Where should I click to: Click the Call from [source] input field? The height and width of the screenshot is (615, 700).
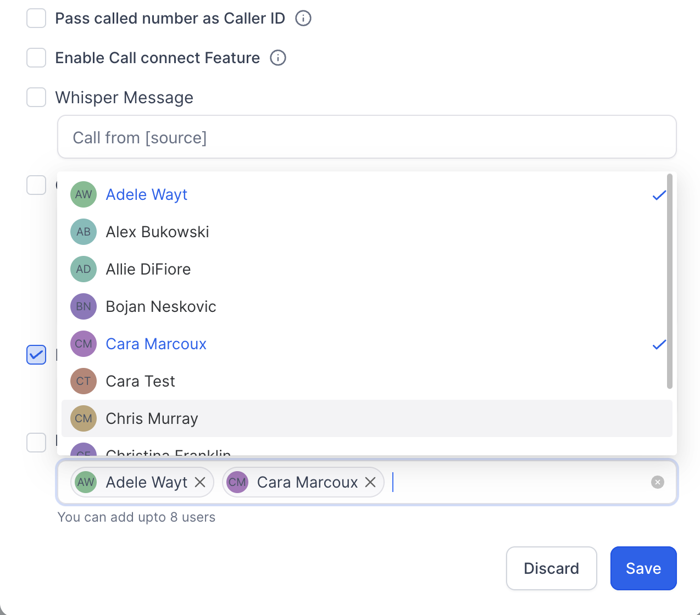tap(367, 137)
